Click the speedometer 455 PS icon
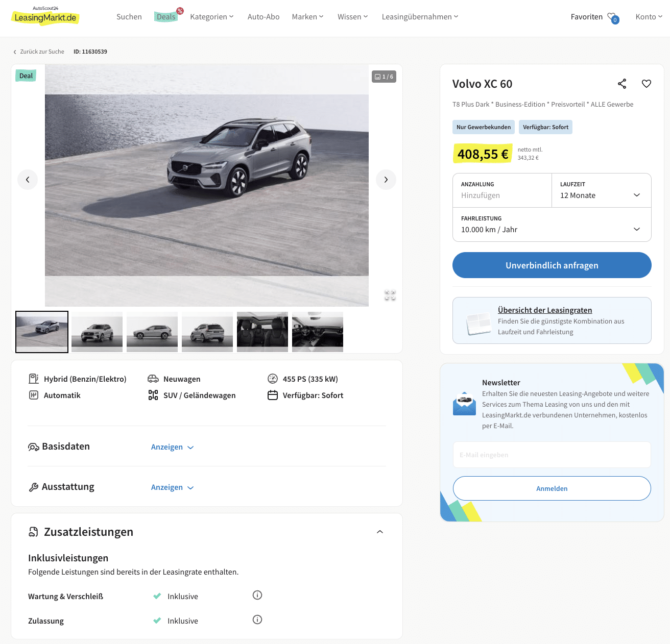The image size is (670, 644). pos(273,379)
